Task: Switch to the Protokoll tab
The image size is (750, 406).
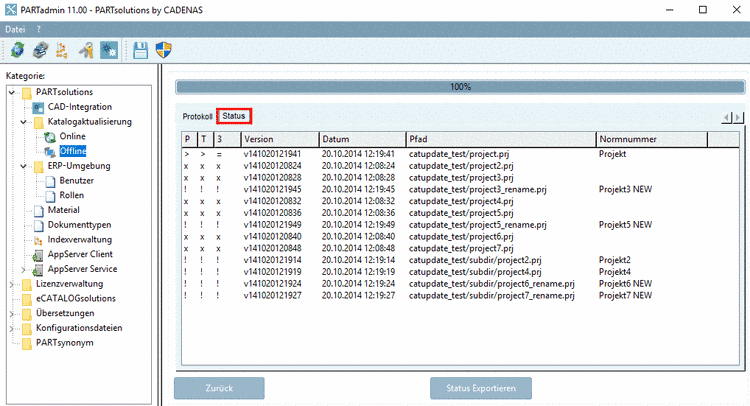Action: pos(197,117)
